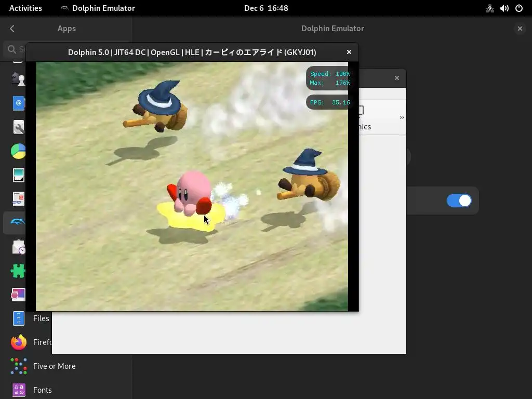Expand the » overflow chevron in Dolphin config
The width and height of the screenshot is (532, 399).
[402, 117]
